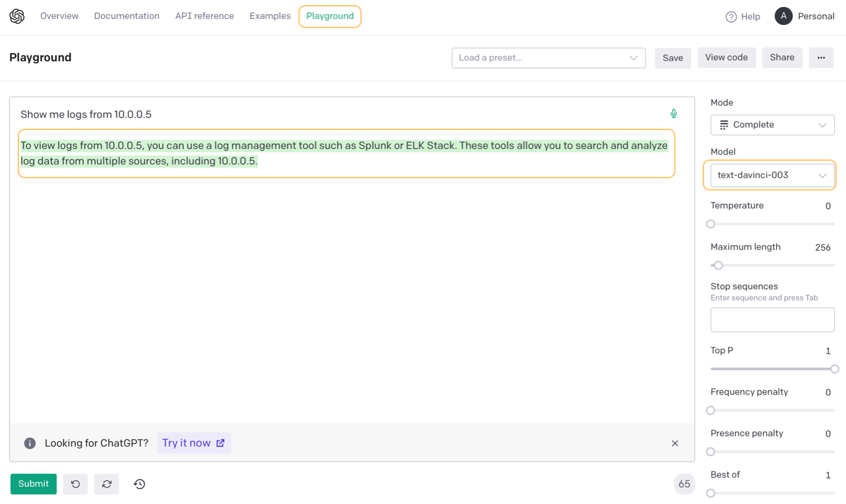Click the external link icon beside Try it now

click(221, 443)
